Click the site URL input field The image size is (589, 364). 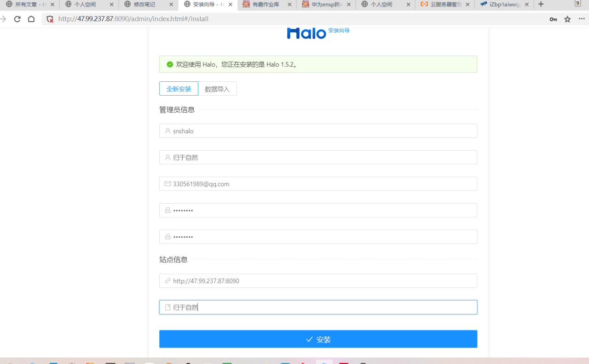click(x=318, y=281)
